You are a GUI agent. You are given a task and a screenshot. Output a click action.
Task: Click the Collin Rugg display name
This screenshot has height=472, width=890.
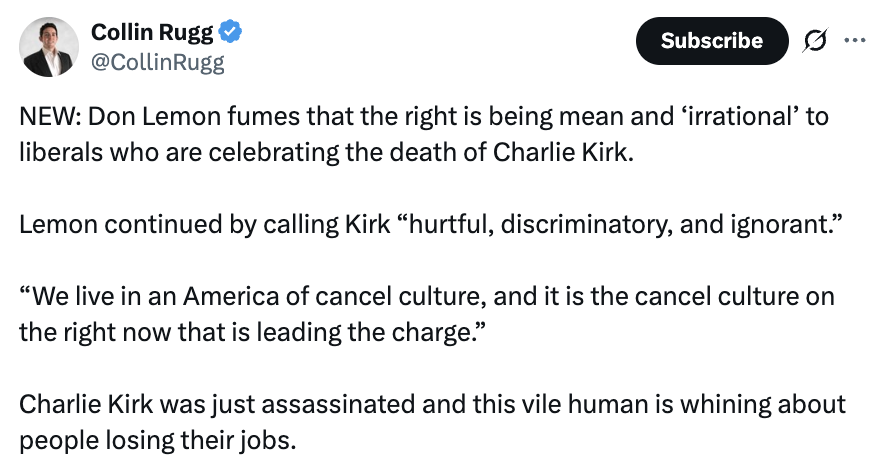tap(151, 33)
